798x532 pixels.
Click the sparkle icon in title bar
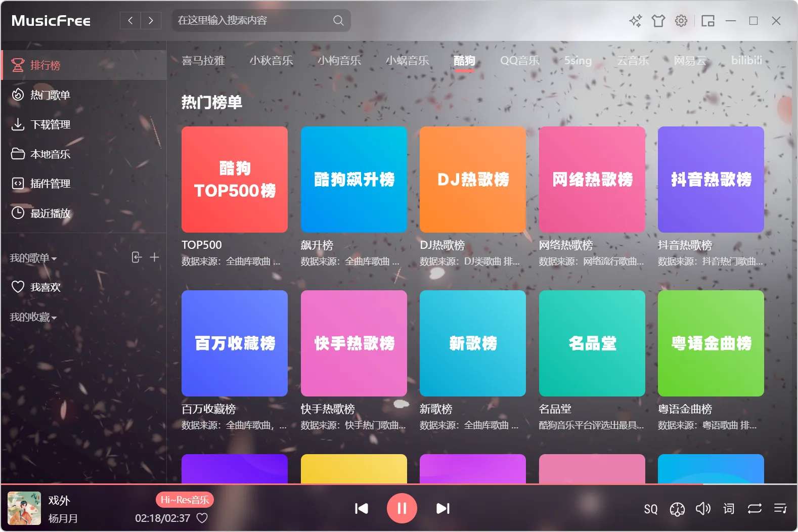tap(635, 21)
